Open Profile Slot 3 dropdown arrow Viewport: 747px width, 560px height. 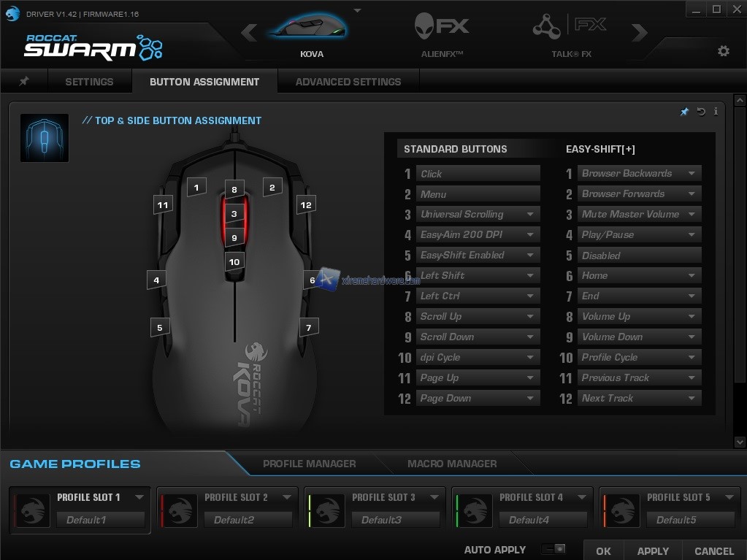point(434,497)
